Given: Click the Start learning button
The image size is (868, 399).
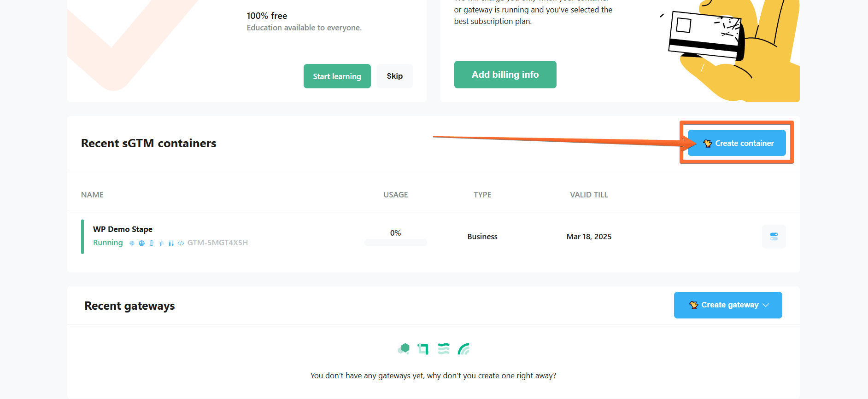Looking at the screenshot, I should click(337, 76).
